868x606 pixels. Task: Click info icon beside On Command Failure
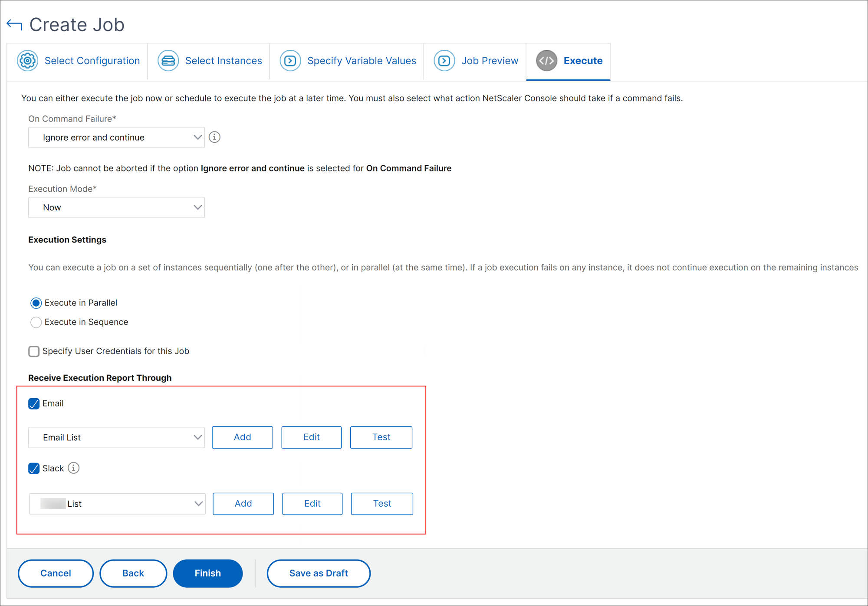click(x=214, y=137)
